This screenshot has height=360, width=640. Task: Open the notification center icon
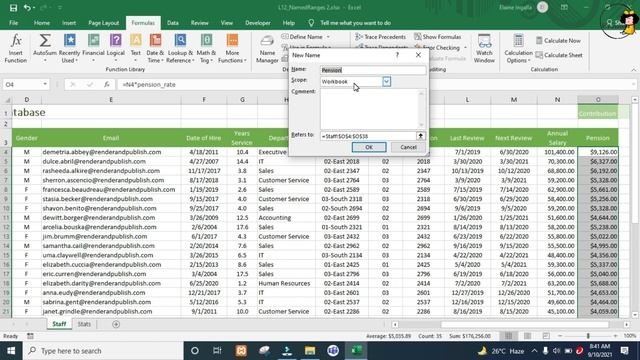click(x=624, y=351)
